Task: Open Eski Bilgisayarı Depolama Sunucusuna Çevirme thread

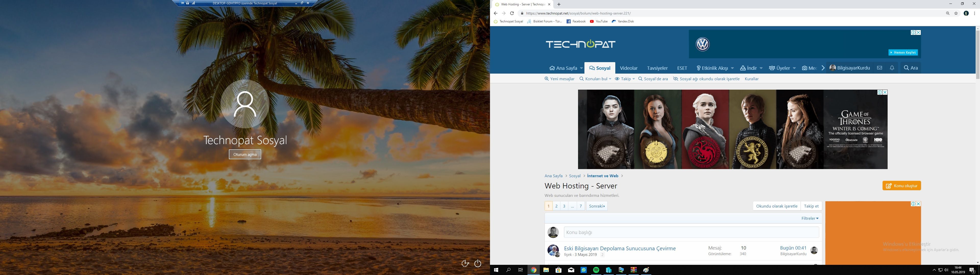Action: point(619,249)
